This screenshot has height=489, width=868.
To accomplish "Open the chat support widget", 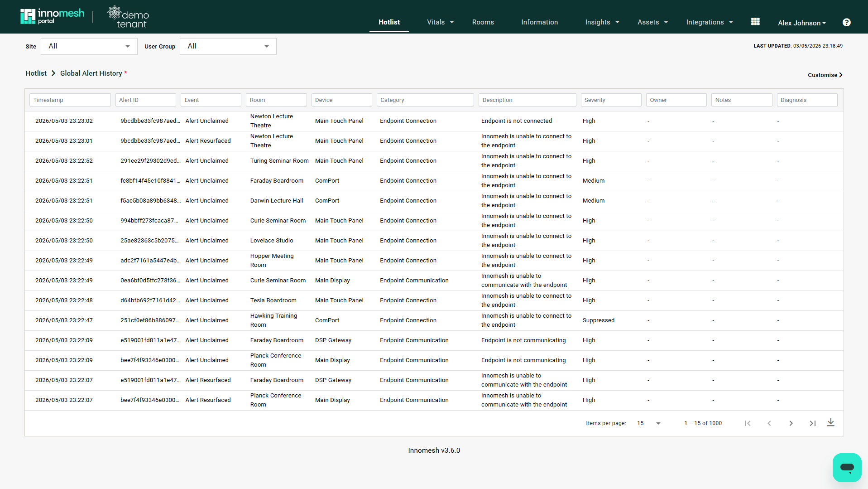I will coord(847,467).
